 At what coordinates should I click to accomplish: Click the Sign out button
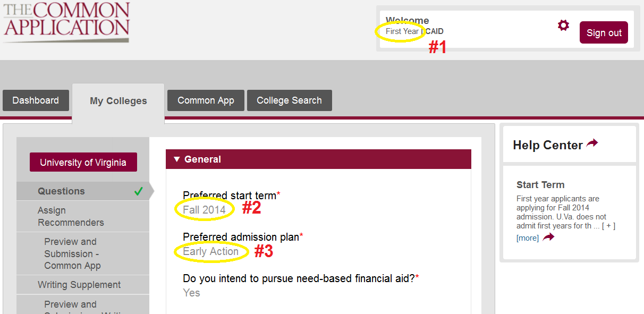(604, 32)
